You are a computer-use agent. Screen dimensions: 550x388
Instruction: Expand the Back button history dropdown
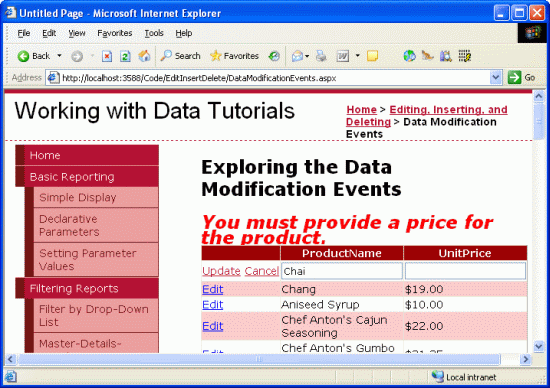point(59,56)
